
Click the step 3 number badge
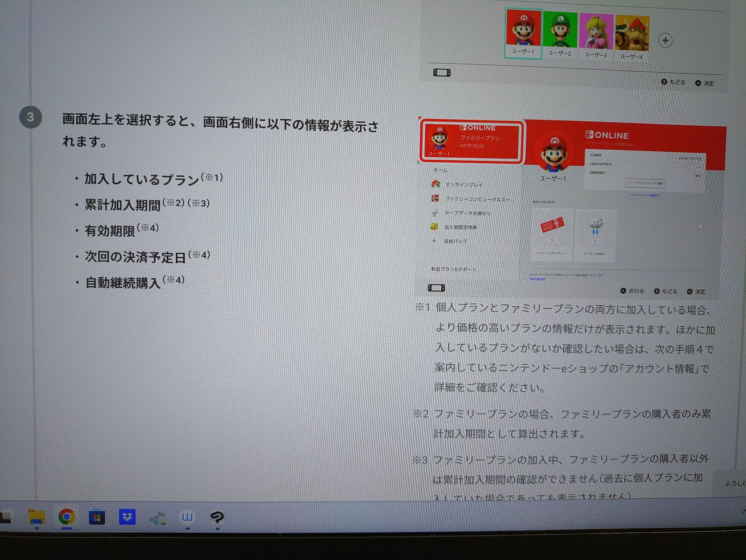click(30, 118)
